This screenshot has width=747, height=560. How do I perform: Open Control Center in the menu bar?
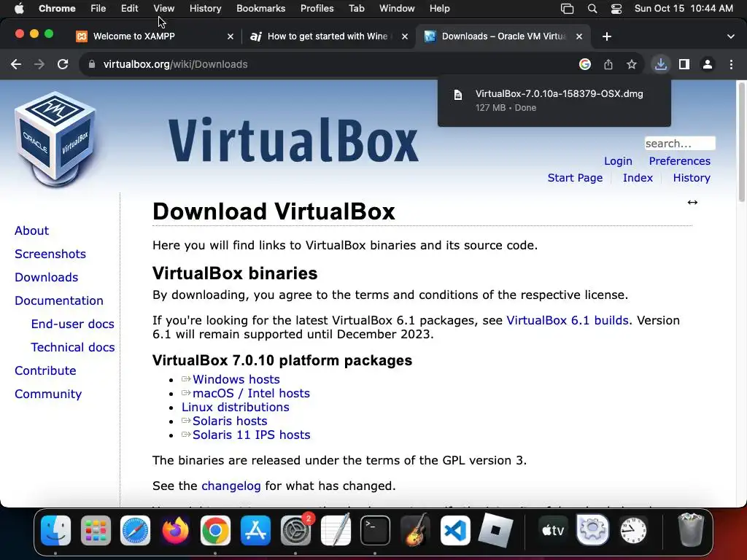616,9
